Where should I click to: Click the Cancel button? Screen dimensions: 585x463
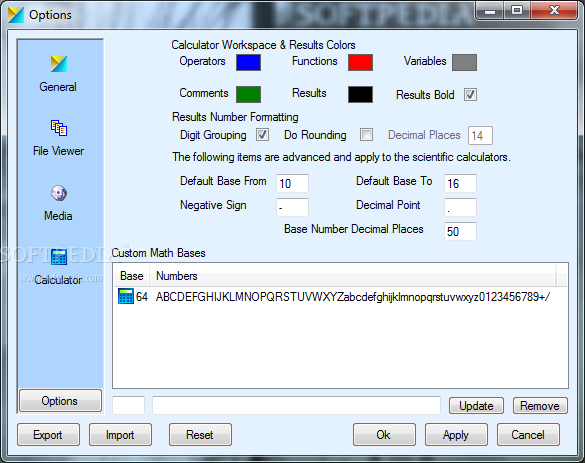pyautogui.click(x=528, y=435)
